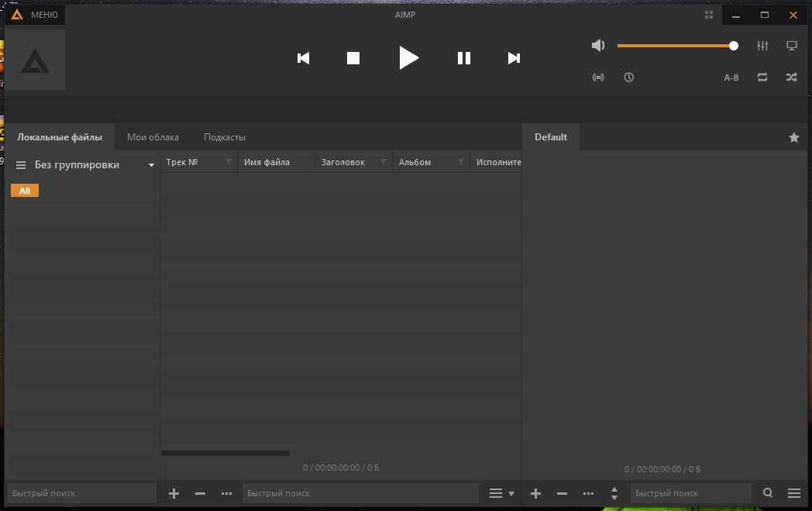Open playlist more options ellipsis

coord(588,493)
